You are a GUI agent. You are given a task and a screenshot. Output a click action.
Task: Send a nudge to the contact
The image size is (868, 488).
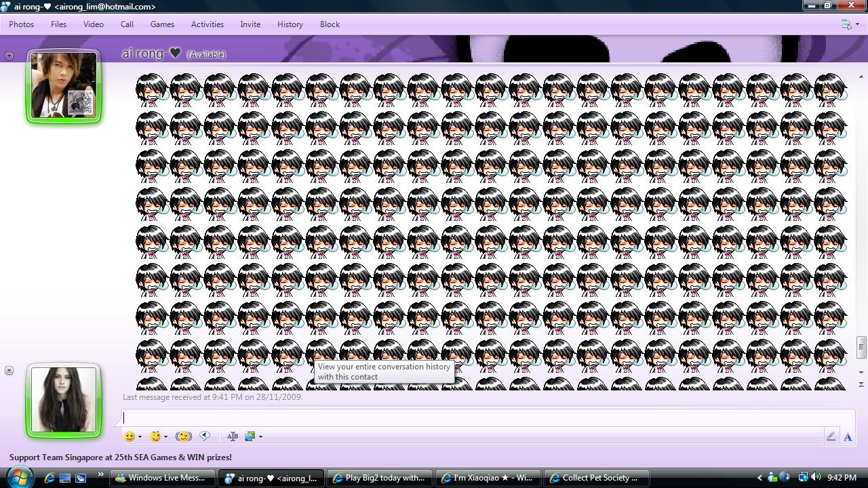coord(183,436)
